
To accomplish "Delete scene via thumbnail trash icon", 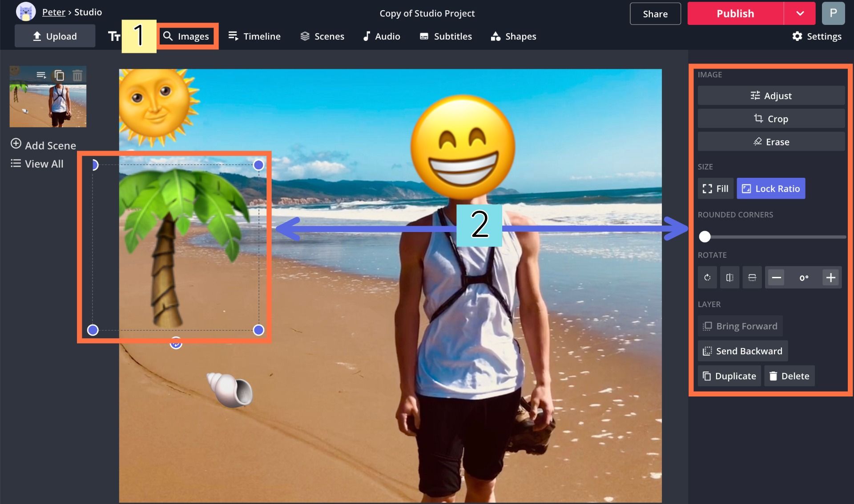I will (x=77, y=76).
